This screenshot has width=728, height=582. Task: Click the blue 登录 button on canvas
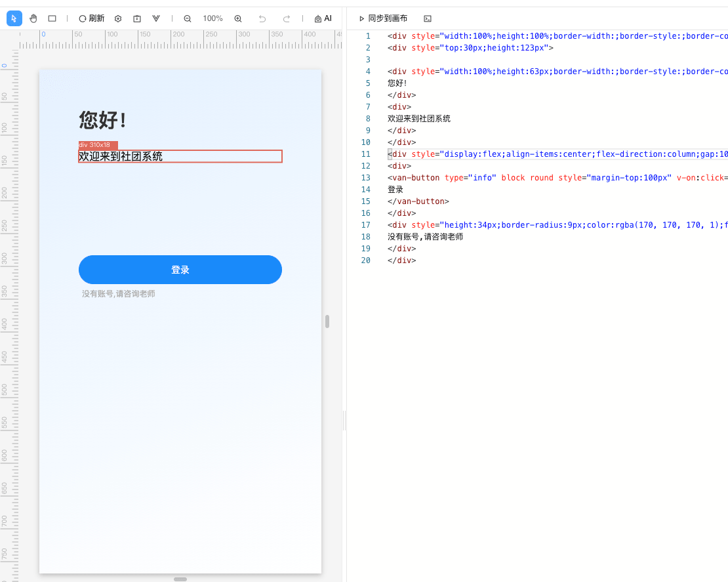coord(180,270)
